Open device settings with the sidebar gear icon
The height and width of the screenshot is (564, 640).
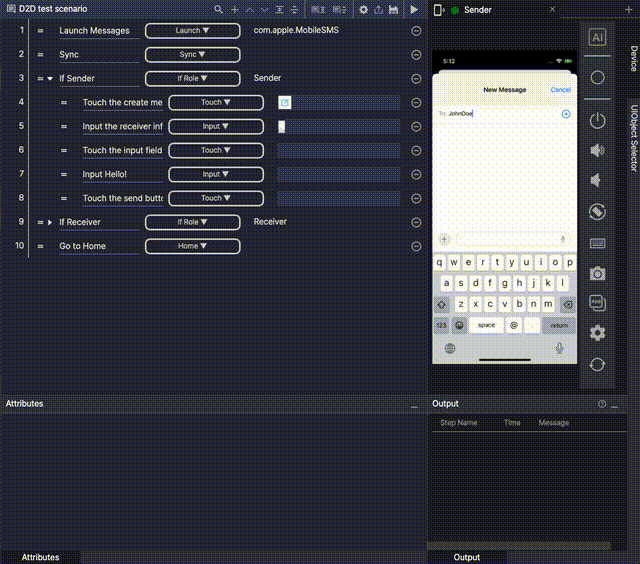[x=597, y=333]
